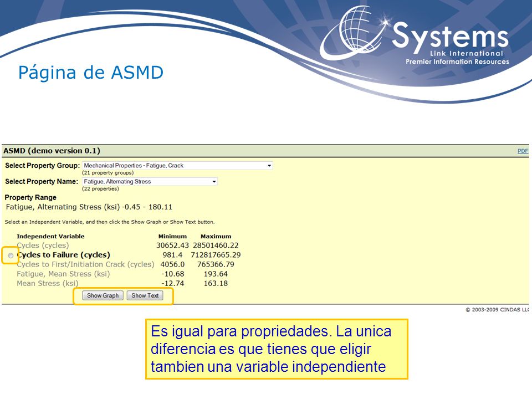The width and height of the screenshot is (532, 399).
Task: Click the 'Property Range' heading
Action: [x=30, y=197]
